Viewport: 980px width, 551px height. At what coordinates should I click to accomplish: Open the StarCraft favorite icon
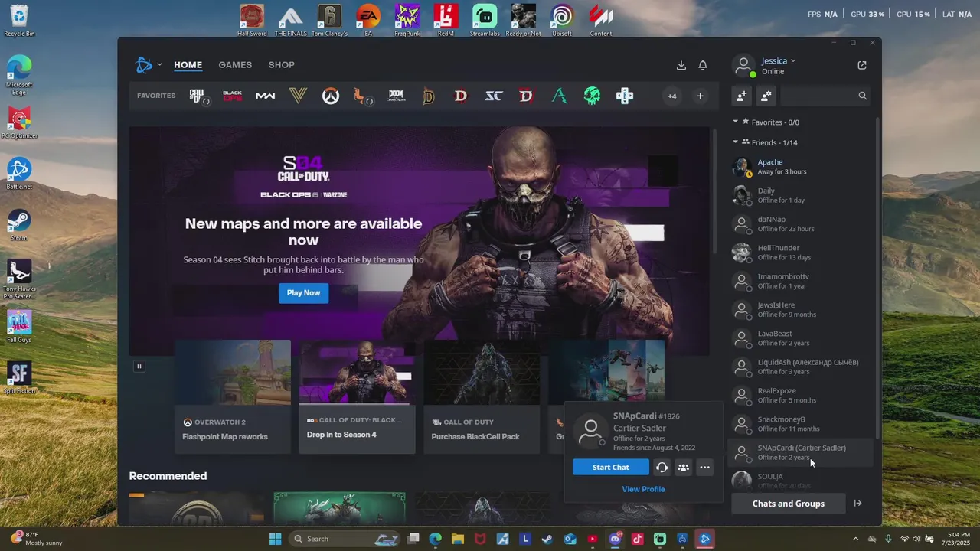pos(493,96)
